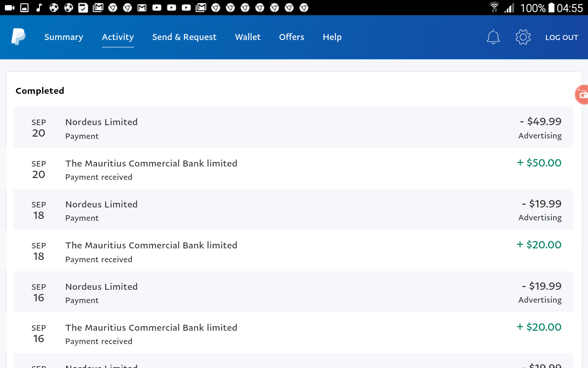Open the settings gear
The width and height of the screenshot is (588, 368).
tap(523, 37)
